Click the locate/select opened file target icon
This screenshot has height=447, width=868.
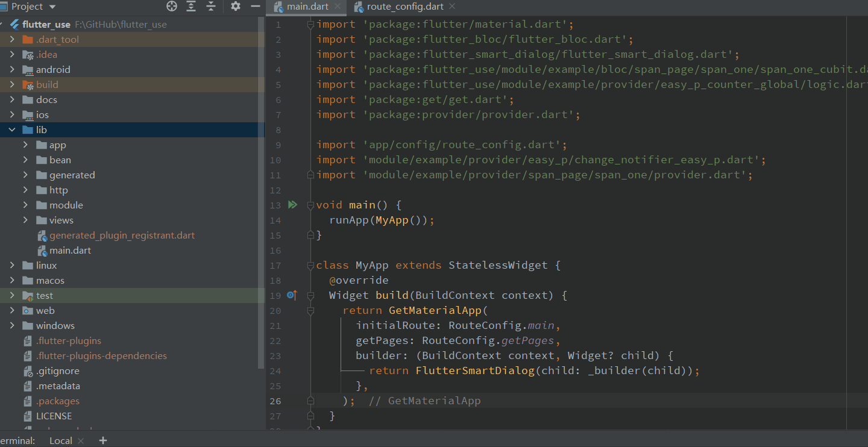(172, 7)
